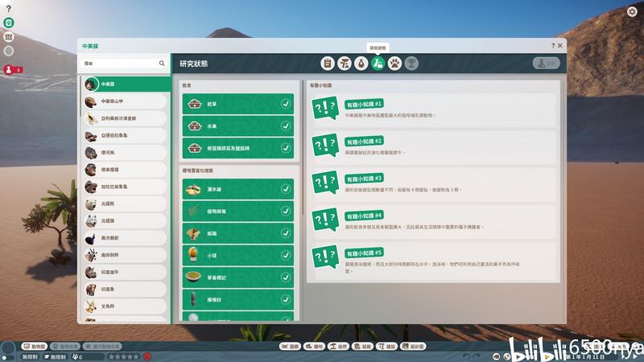This screenshot has height=362, width=644.
Task: Click the checkmark on the 乾草 row
Action: pyautogui.click(x=286, y=104)
